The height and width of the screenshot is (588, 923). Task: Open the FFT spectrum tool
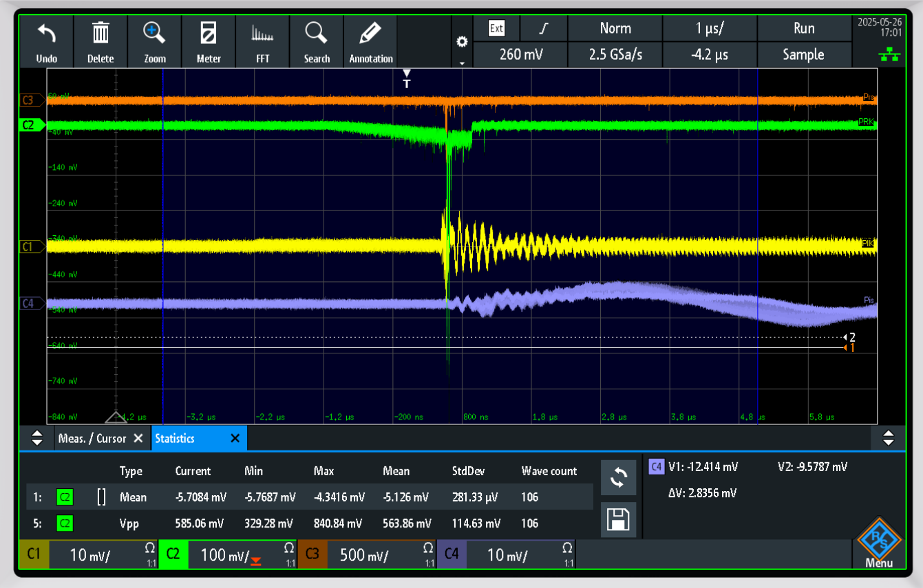pyautogui.click(x=262, y=41)
